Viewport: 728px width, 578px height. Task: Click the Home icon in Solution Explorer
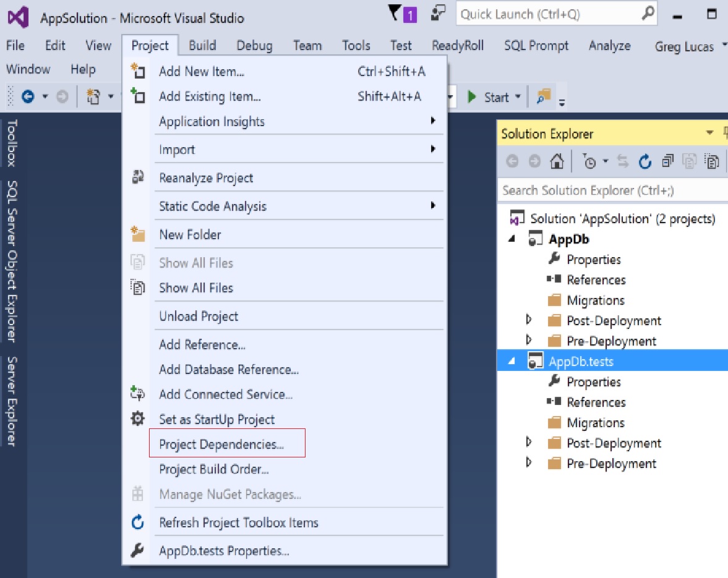(x=557, y=162)
